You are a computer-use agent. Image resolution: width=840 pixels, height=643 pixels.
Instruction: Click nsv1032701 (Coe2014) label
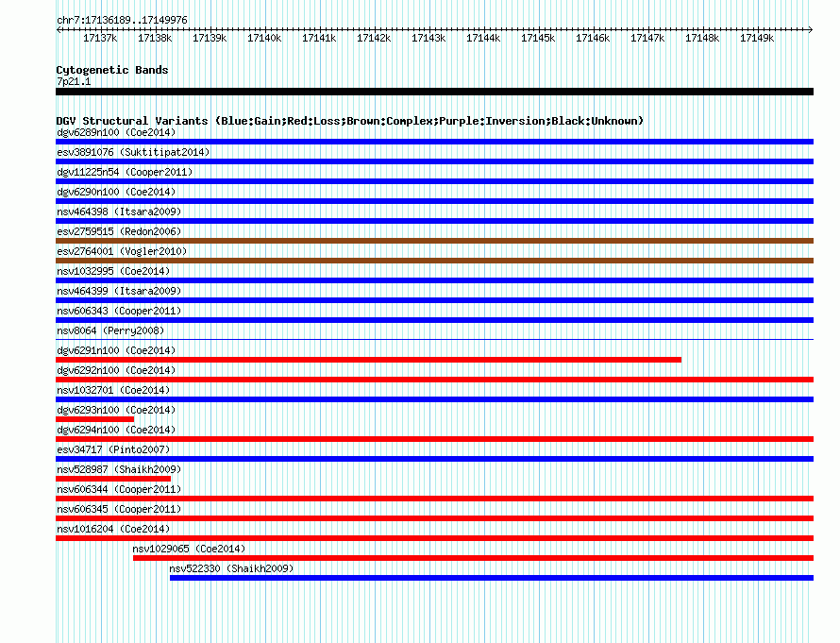(113, 390)
